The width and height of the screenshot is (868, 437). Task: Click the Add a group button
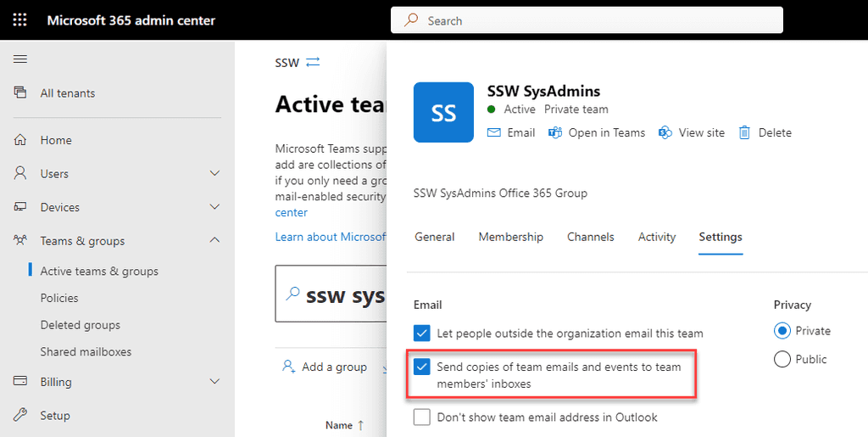(x=325, y=367)
